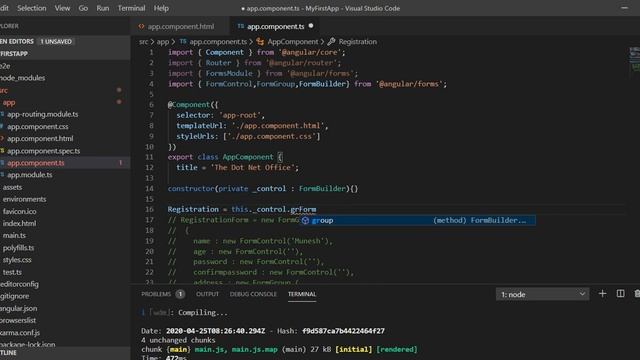Open polyfills.ts in explorer
This screenshot has width=640, height=360.
click(x=18, y=248)
